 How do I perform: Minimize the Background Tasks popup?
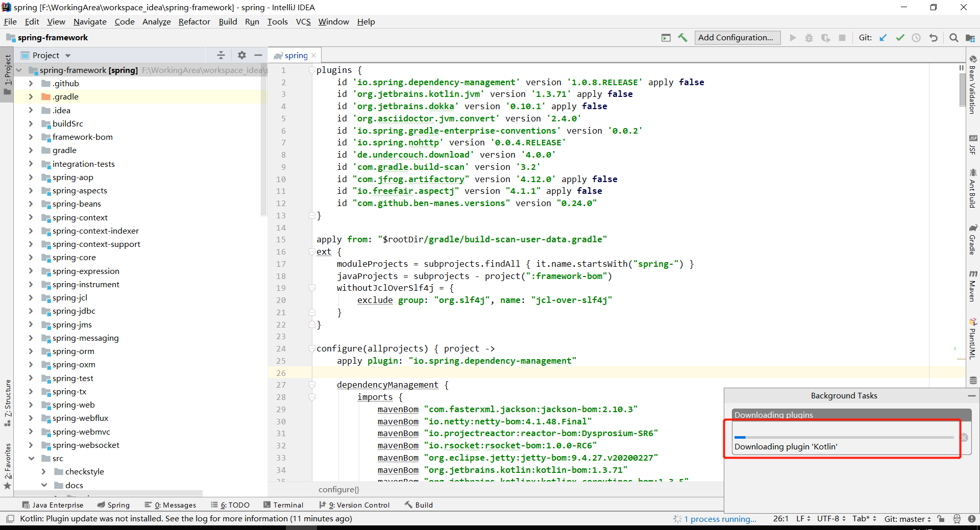(x=971, y=396)
